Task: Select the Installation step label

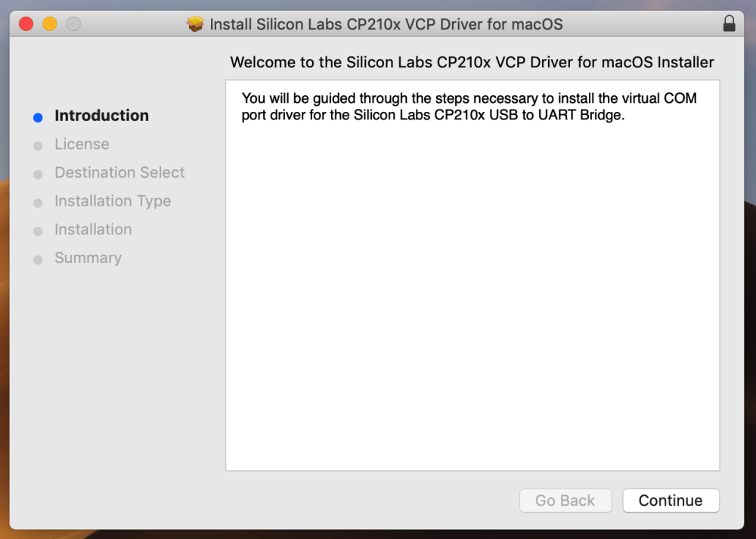Action: coord(93,230)
